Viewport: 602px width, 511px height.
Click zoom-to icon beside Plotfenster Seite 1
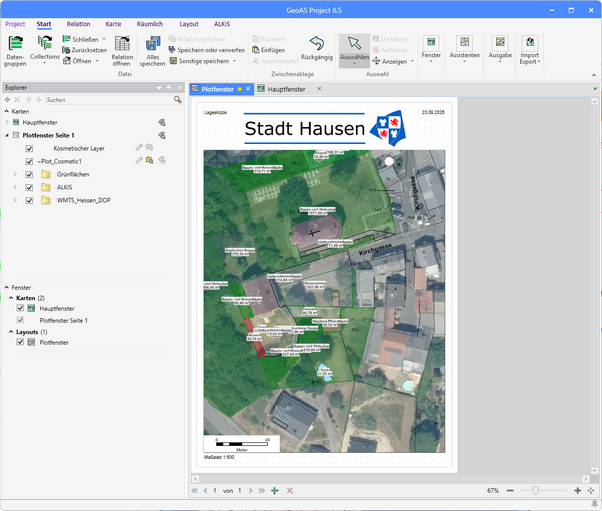(162, 136)
